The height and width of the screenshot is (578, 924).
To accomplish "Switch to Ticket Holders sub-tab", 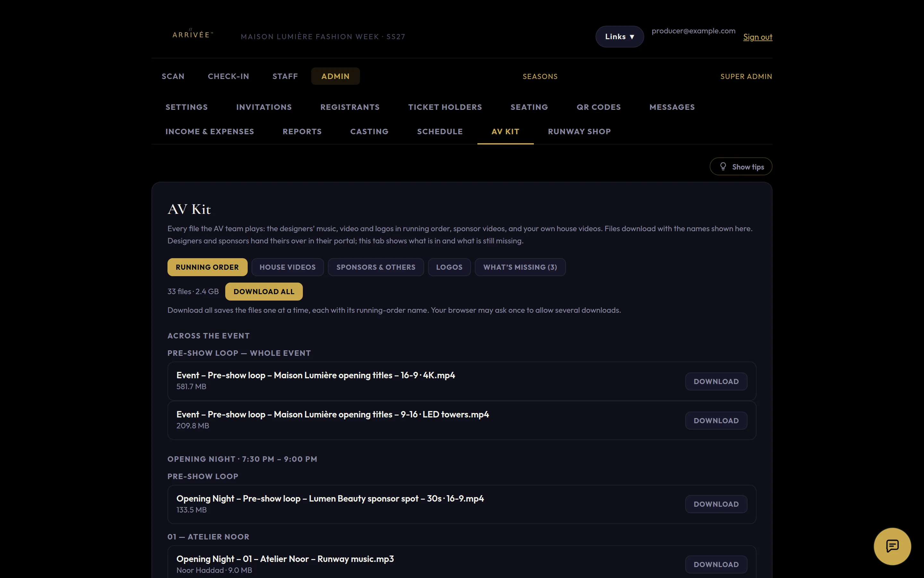I will click(x=445, y=107).
